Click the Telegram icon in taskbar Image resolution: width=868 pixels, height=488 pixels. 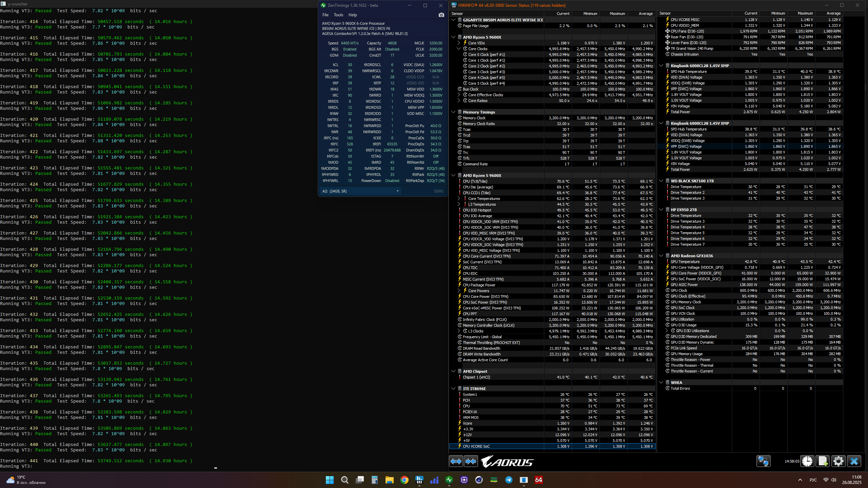pyautogui.click(x=509, y=480)
